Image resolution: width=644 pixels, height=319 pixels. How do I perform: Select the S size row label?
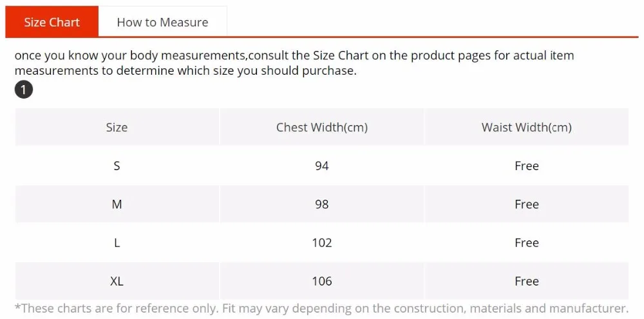[117, 166]
